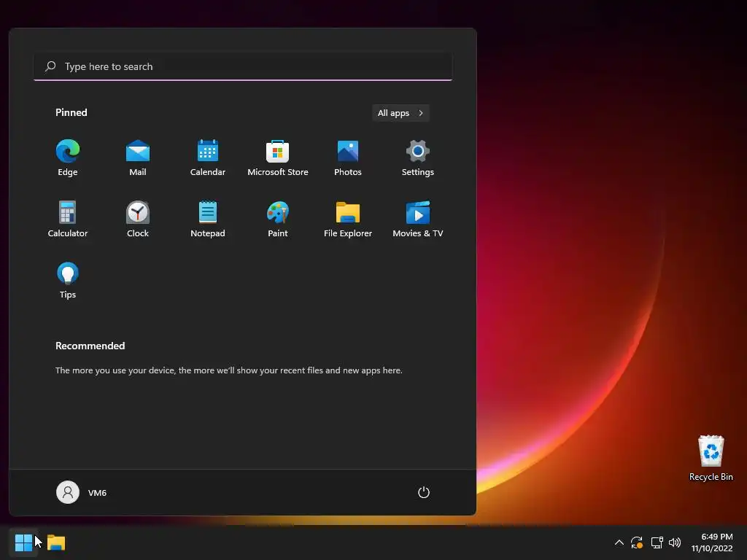Show all apps list
This screenshot has height=560, width=747.
tap(400, 113)
